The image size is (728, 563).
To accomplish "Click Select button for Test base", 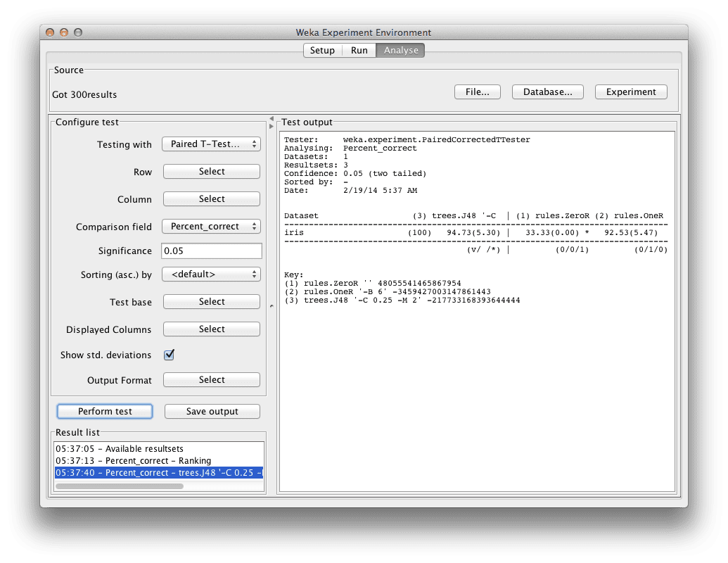I will tap(211, 301).
